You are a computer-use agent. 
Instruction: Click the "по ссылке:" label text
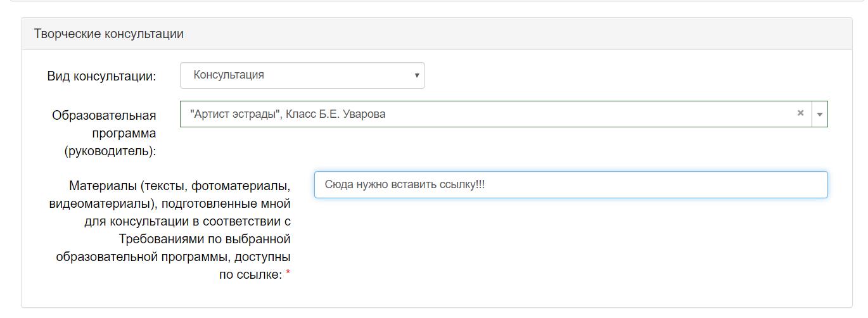(250, 275)
